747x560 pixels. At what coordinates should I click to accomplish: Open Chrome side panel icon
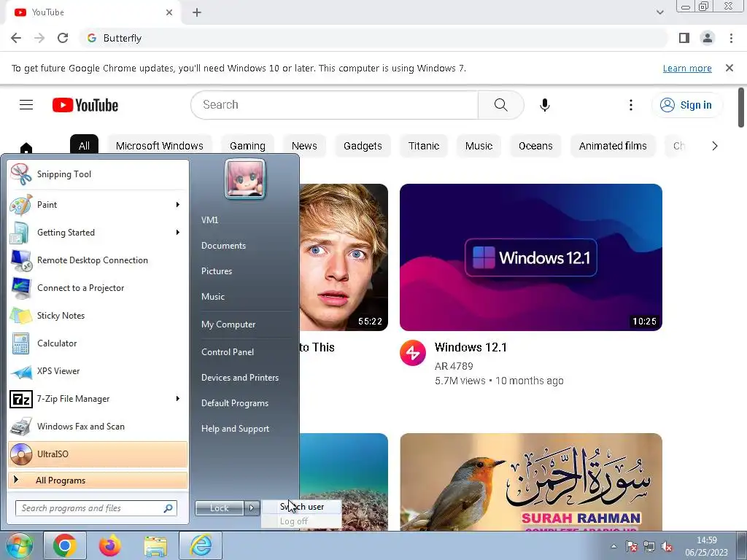coord(684,38)
